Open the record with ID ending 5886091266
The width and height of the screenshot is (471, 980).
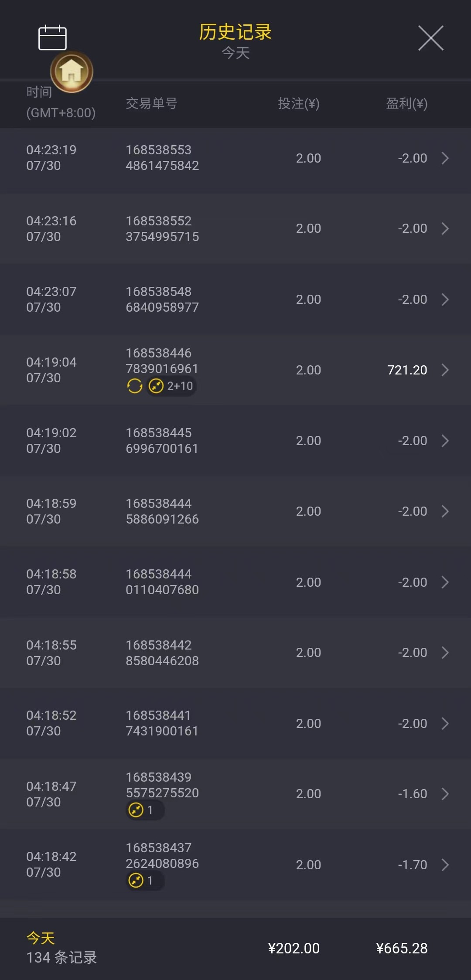click(x=162, y=511)
